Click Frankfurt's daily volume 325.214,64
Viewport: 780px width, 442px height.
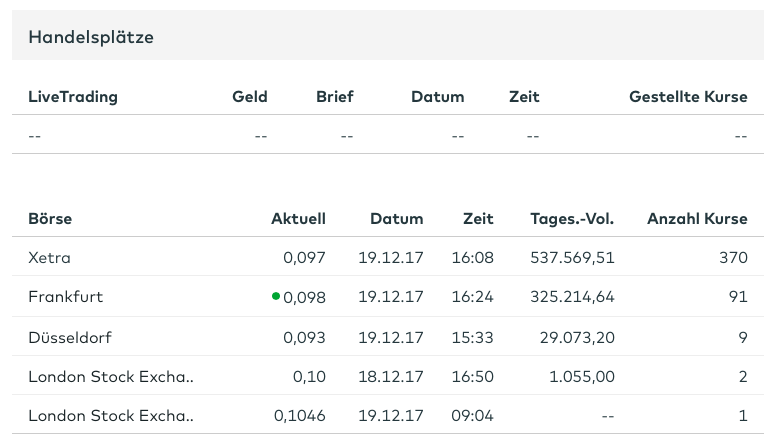point(571,297)
